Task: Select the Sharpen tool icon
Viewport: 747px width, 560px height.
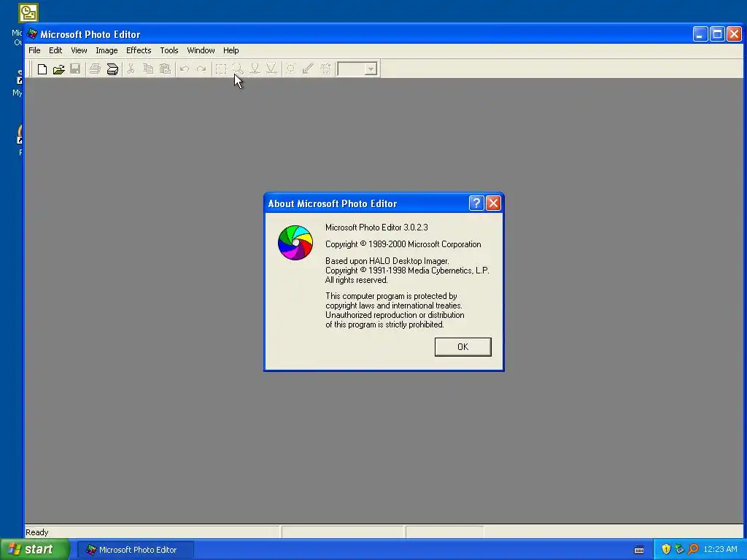Action: pos(271,69)
